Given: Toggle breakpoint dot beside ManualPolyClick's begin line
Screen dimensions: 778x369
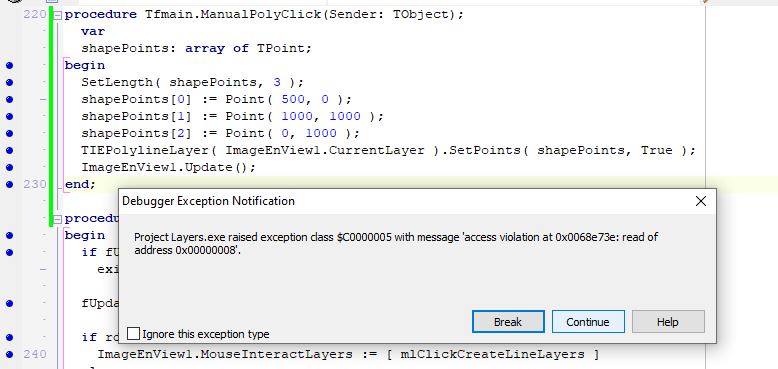Looking at the screenshot, I should [9, 65].
